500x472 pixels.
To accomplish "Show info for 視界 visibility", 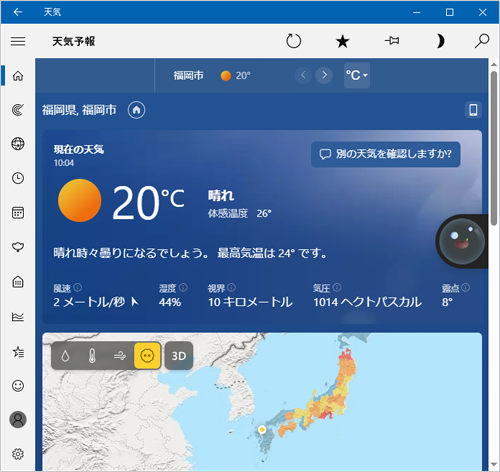I will pyautogui.click(x=231, y=287).
